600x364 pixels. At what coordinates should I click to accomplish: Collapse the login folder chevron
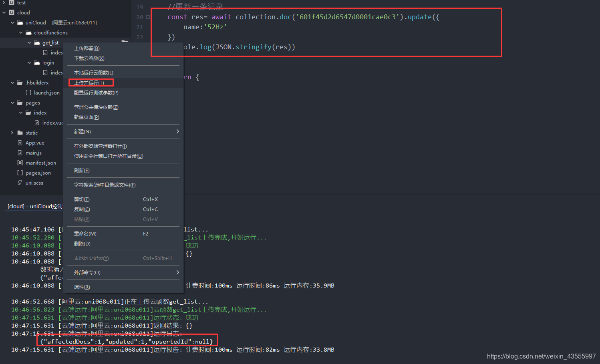(x=29, y=62)
